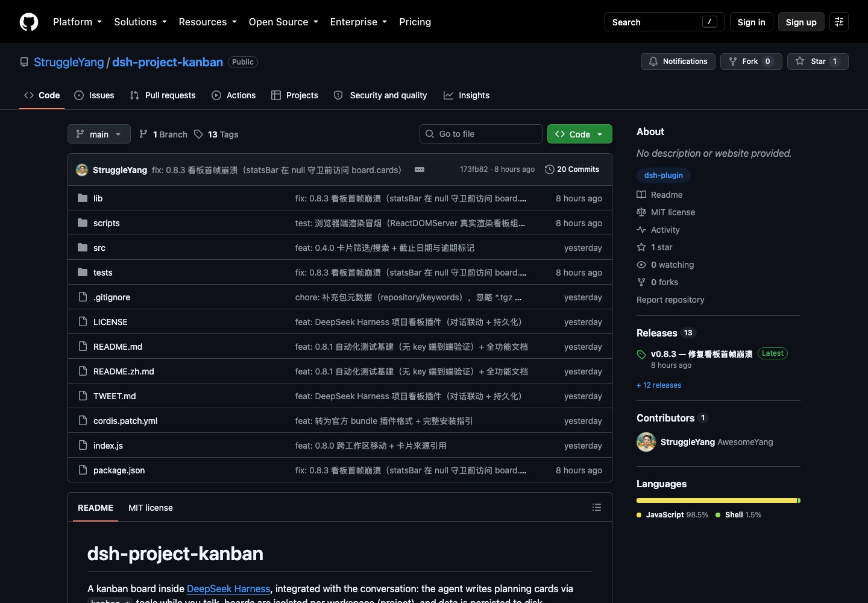868x603 pixels.
Task: Open the 20 Commits history link
Action: coord(572,169)
